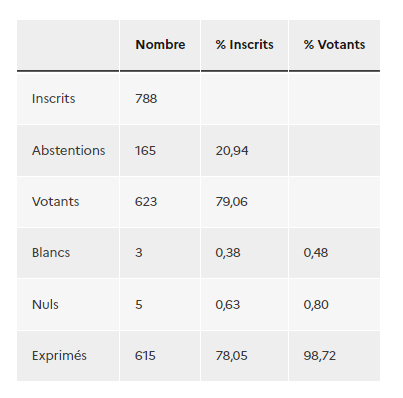
Task: Select the Blancs row label
Action: 51,253
